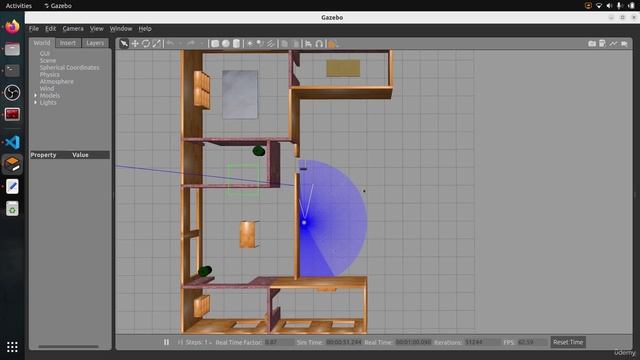Image resolution: width=640 pixels, height=360 pixels.
Task: Select Scene in world tree
Action: coord(48,61)
